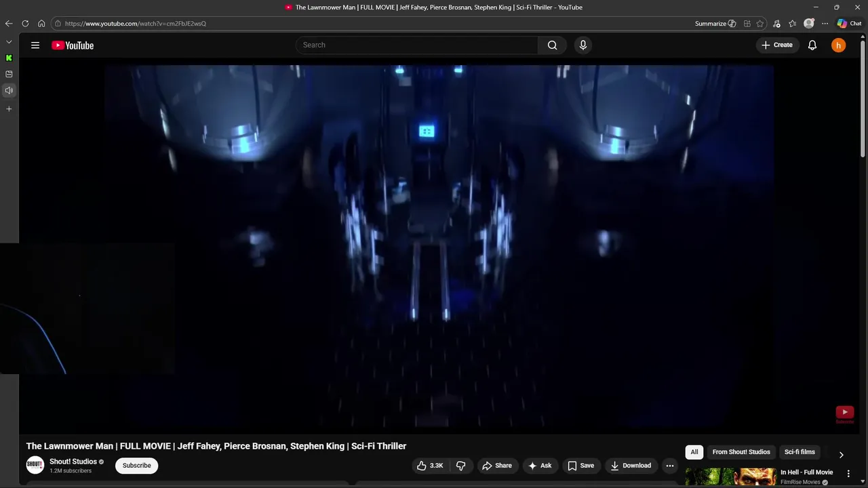The image size is (868, 488).
Task: Search by voice with the microphone icon
Action: (583, 45)
